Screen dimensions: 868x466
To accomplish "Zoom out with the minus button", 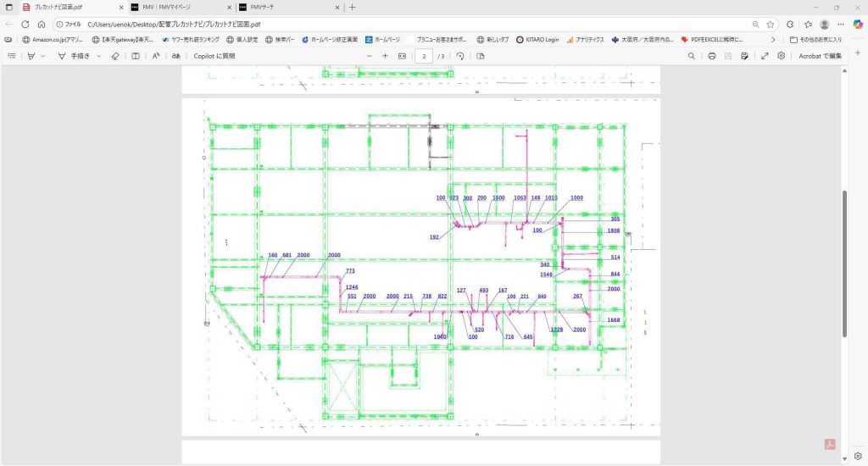I will click(x=370, y=56).
